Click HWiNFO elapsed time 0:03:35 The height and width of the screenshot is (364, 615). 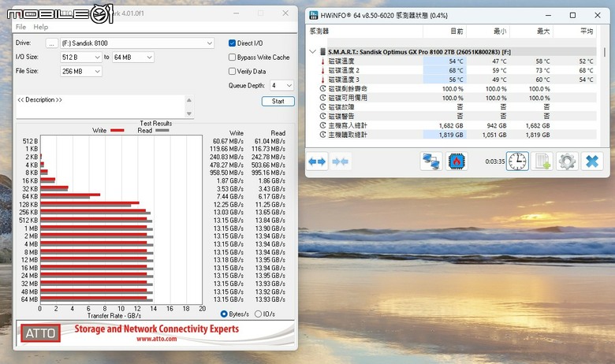pos(494,162)
